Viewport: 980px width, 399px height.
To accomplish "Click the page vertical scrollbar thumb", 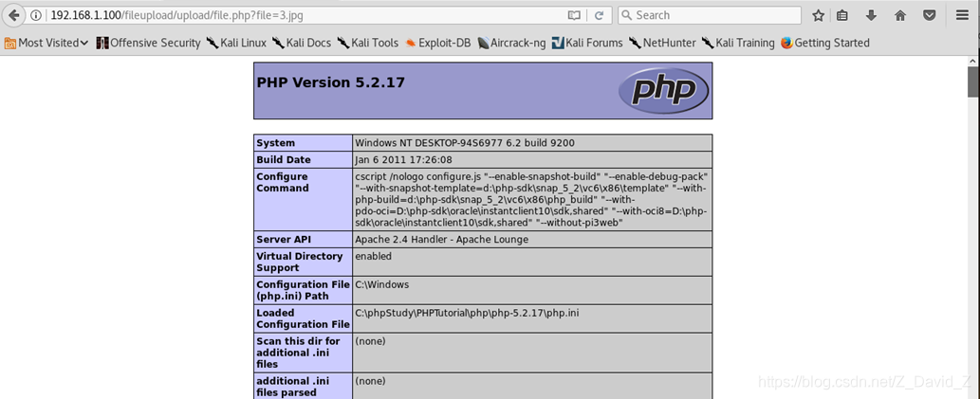I will pyautogui.click(x=973, y=82).
